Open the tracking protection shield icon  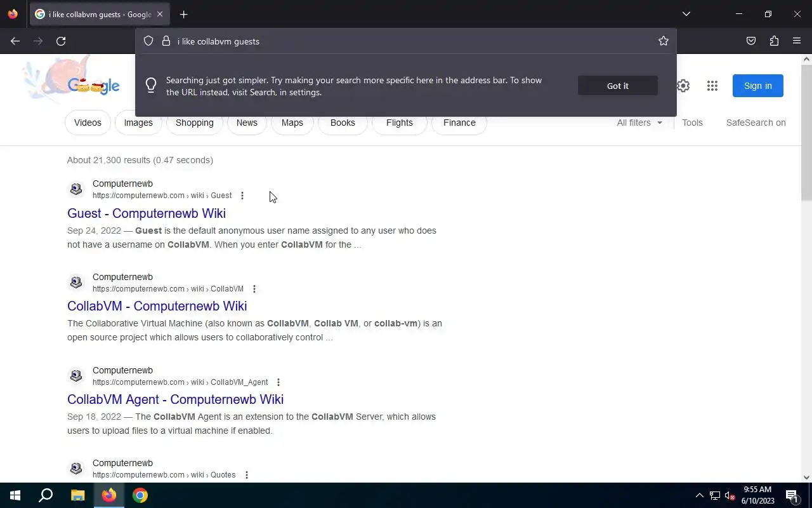click(x=148, y=41)
